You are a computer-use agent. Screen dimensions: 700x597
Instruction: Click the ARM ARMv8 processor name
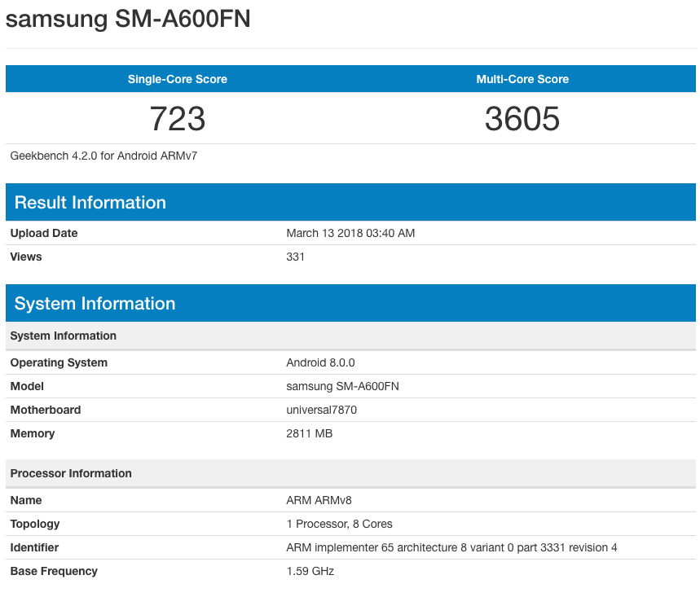[319, 500]
